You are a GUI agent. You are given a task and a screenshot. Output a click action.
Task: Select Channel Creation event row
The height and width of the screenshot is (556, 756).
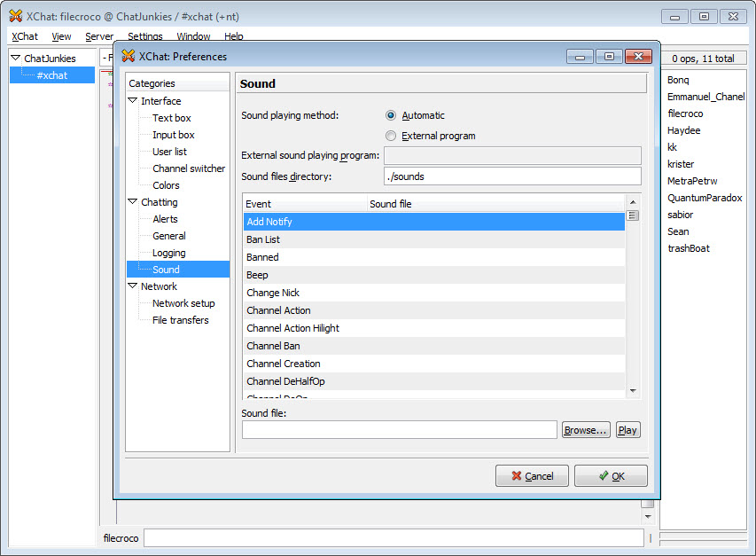434,364
